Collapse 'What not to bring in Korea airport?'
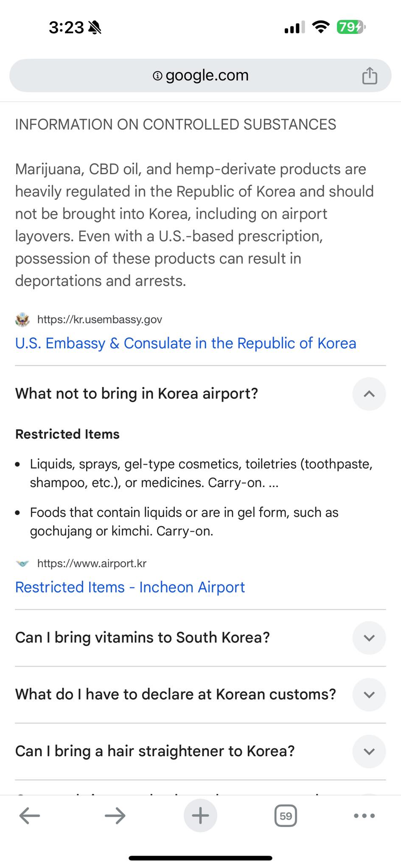 click(369, 394)
